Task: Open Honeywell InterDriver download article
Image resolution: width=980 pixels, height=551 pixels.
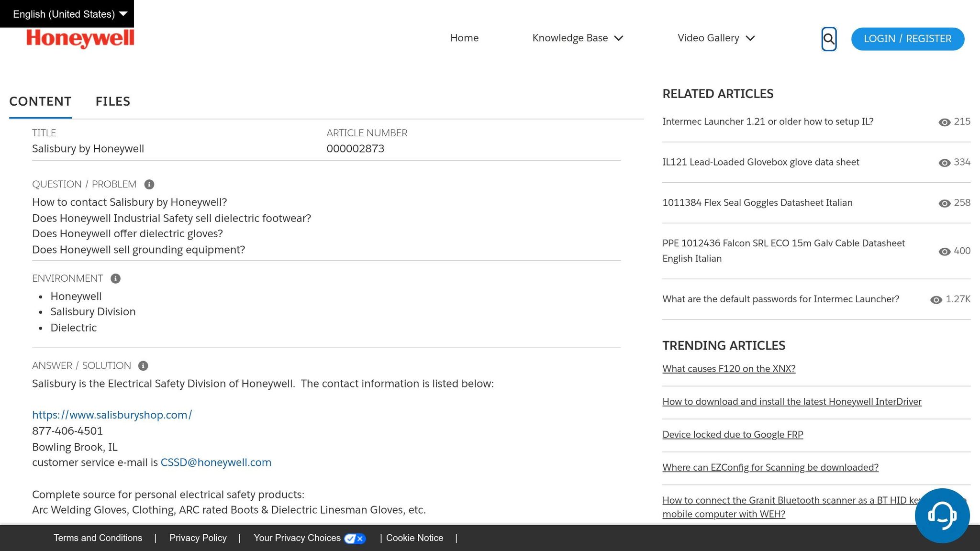Action: (x=791, y=402)
